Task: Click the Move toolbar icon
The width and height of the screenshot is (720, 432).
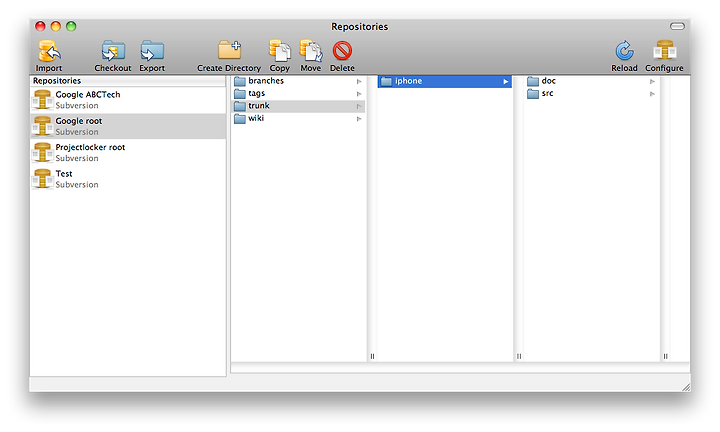Action: click(x=311, y=50)
